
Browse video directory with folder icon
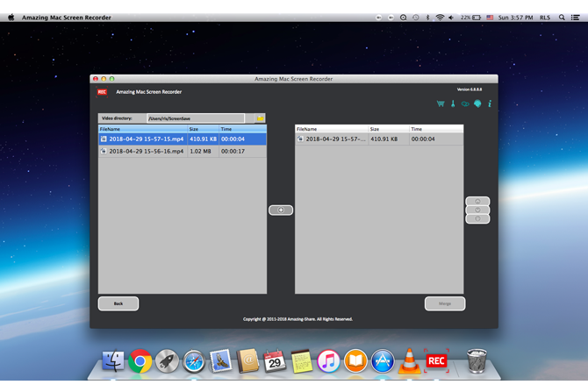pos(260,118)
